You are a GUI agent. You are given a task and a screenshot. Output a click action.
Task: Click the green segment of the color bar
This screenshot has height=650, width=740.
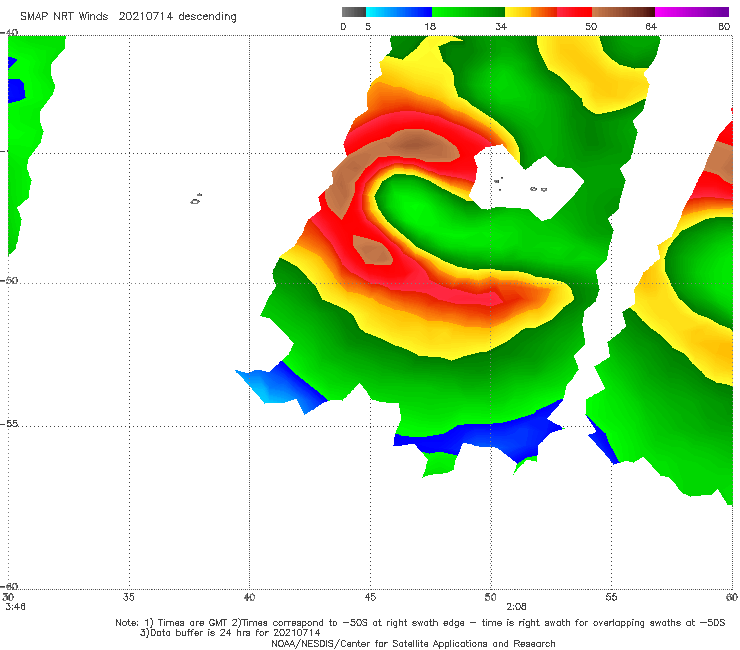tap(468, 12)
